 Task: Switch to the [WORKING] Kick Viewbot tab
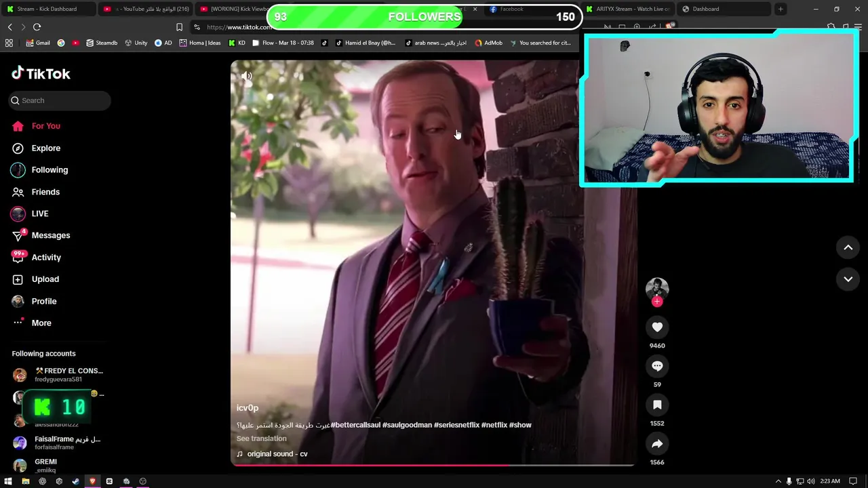point(234,9)
